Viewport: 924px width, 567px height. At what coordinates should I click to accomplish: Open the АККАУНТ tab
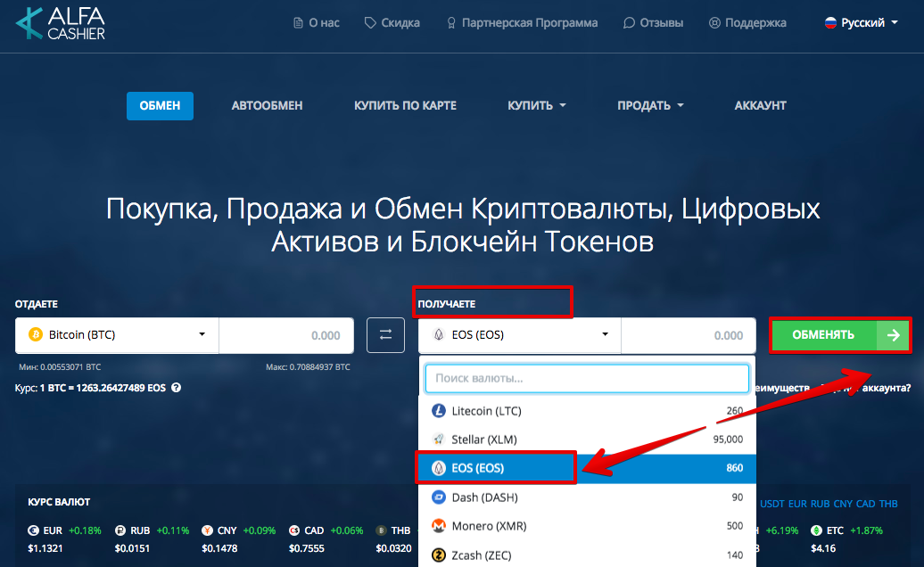[x=760, y=106]
